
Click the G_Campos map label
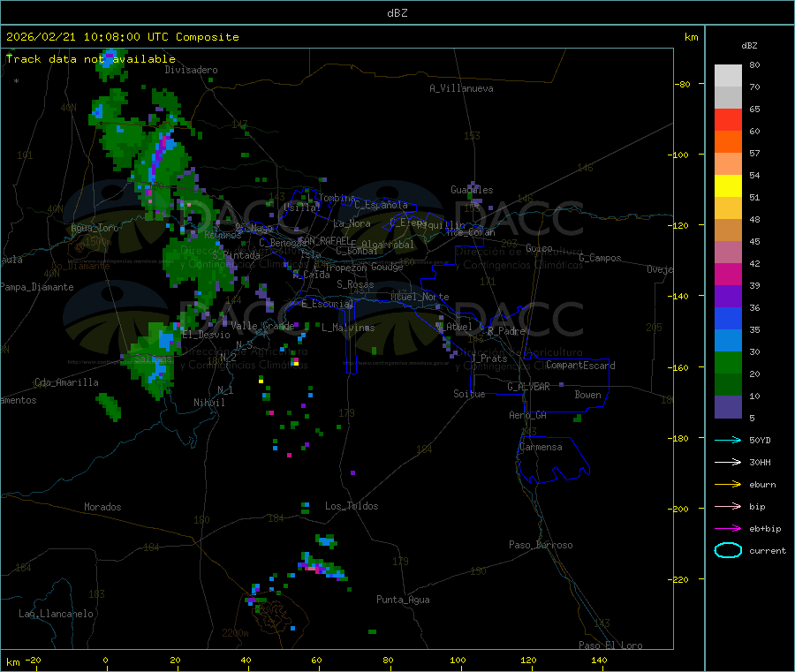601,258
